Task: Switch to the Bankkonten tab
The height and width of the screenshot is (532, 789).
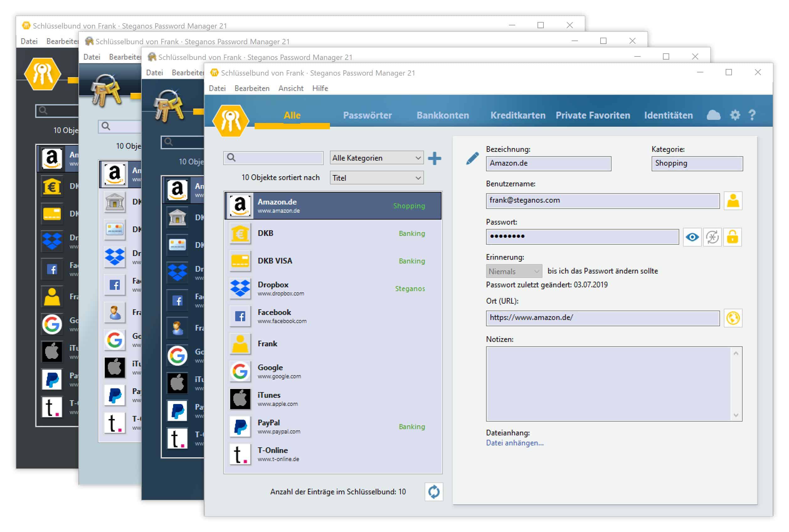Action: click(x=443, y=115)
